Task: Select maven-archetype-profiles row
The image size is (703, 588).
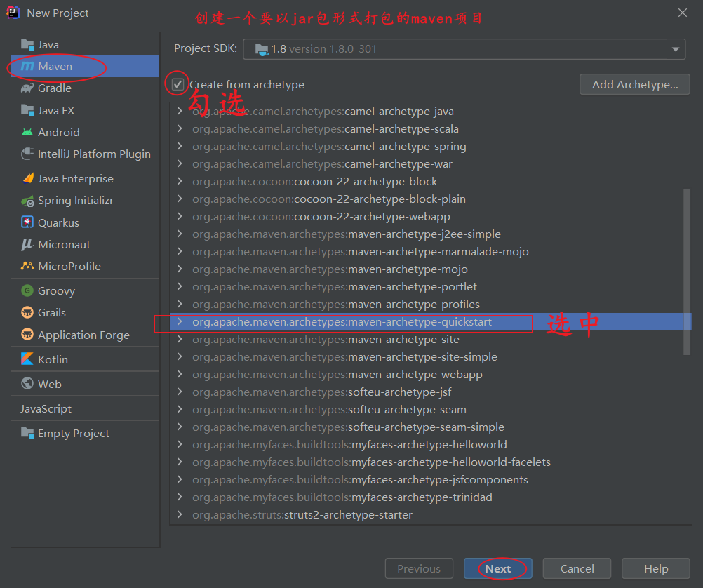Action: 430,304
